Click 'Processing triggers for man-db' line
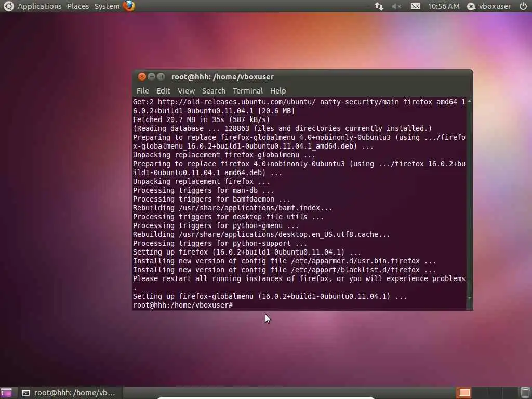This screenshot has height=399, width=532. 203,190
